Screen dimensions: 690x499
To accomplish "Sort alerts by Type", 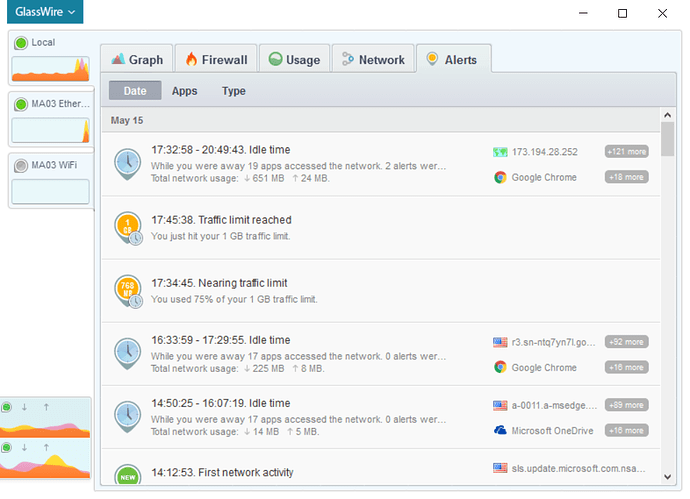I will (x=233, y=91).
